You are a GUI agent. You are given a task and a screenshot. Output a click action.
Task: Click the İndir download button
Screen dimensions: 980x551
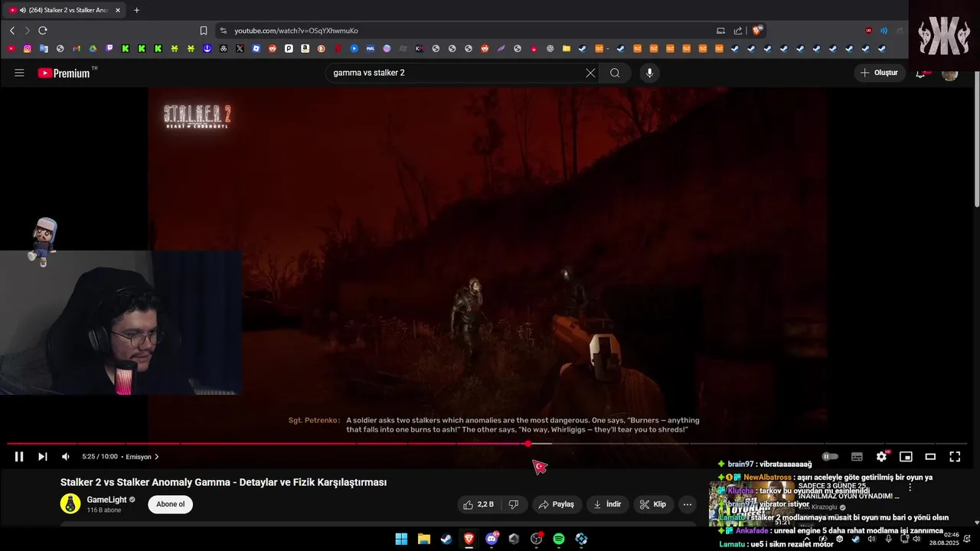tap(607, 504)
